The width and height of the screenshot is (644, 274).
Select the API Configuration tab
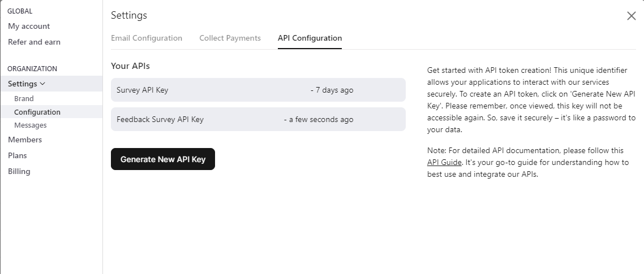[x=310, y=38]
